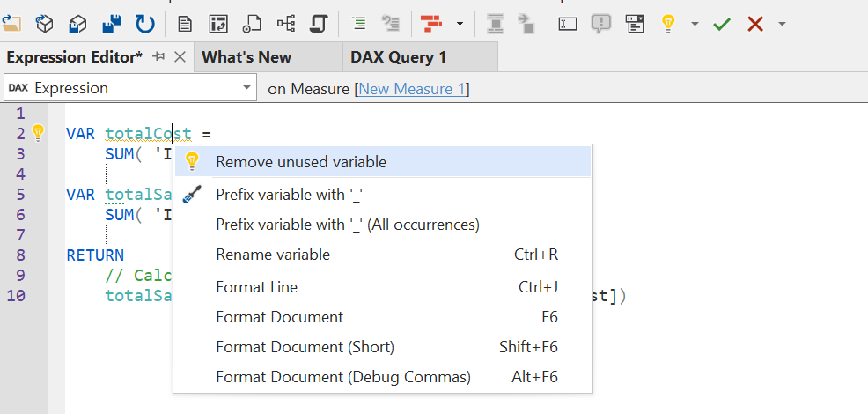
Task: Choose Rename variable in context menu
Action: tap(272, 255)
